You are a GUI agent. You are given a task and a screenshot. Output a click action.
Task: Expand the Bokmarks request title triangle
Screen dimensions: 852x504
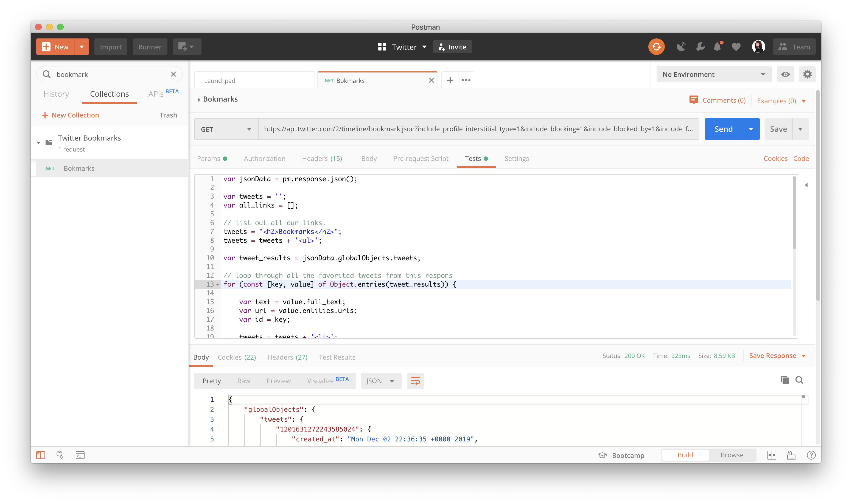(199, 99)
